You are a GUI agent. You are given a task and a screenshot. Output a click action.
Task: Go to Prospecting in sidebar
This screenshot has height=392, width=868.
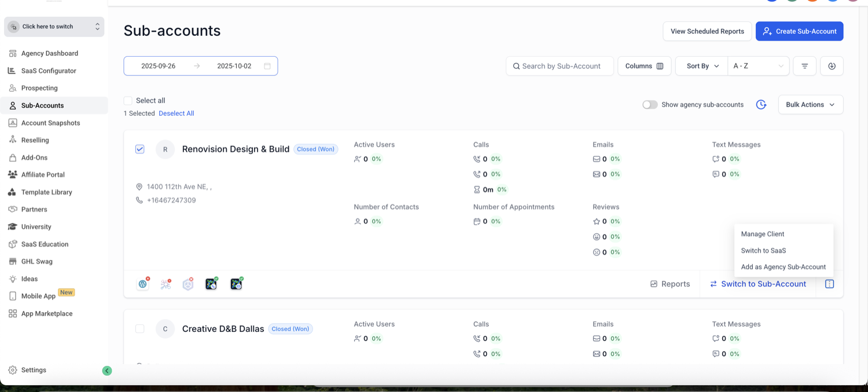pos(39,88)
